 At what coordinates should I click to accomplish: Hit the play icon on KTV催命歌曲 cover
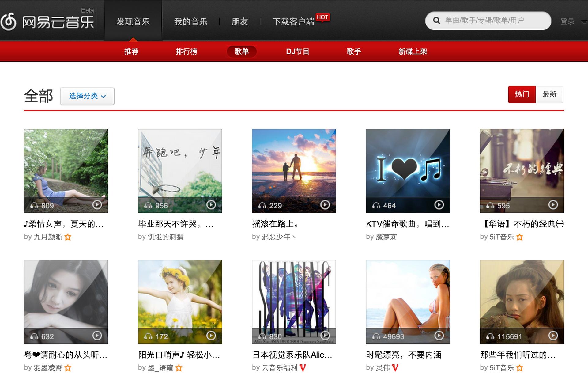439,205
